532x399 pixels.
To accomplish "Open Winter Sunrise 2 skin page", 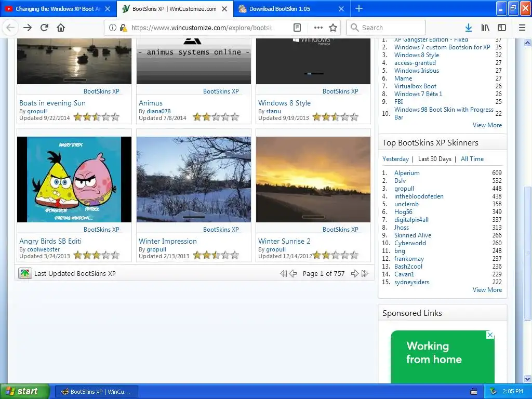I will (284, 241).
